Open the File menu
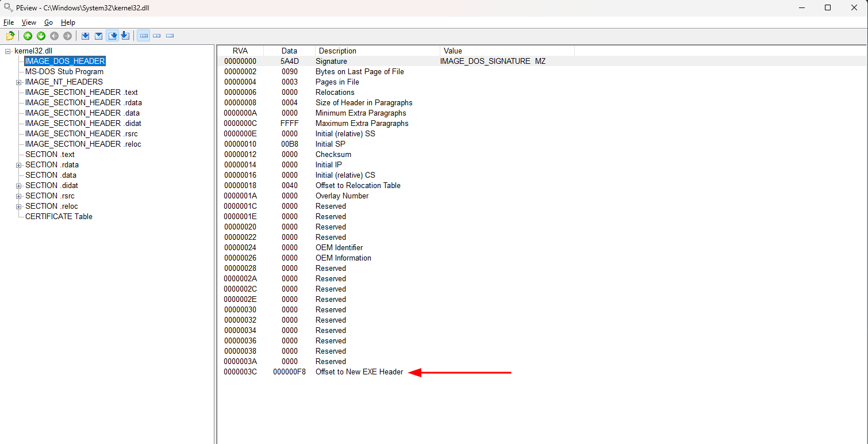The width and height of the screenshot is (868, 444). pyautogui.click(x=9, y=22)
